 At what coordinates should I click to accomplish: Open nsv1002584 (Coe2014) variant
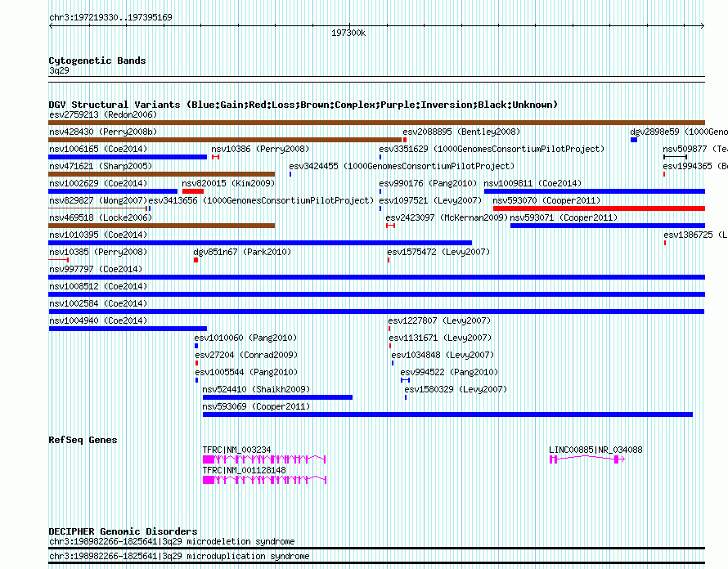pos(98,303)
